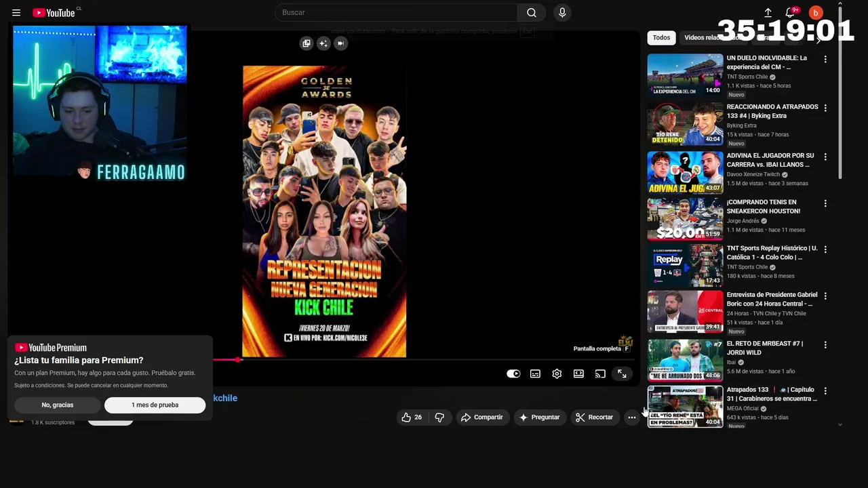Click the sidebar page scrollbar
Image resolution: width=868 pixels, height=488 pixels.
tap(840, 91)
